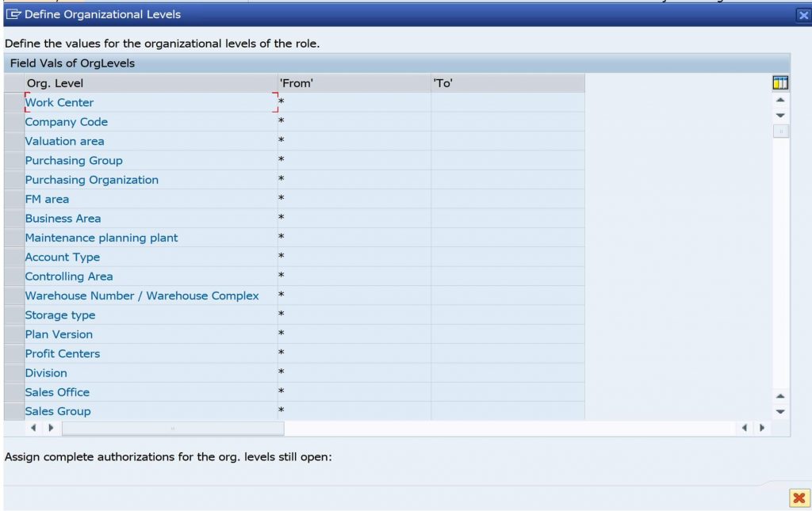This screenshot has width=812, height=511.
Task: Click the lower scroll-down arrow of the table
Action: pos(780,412)
